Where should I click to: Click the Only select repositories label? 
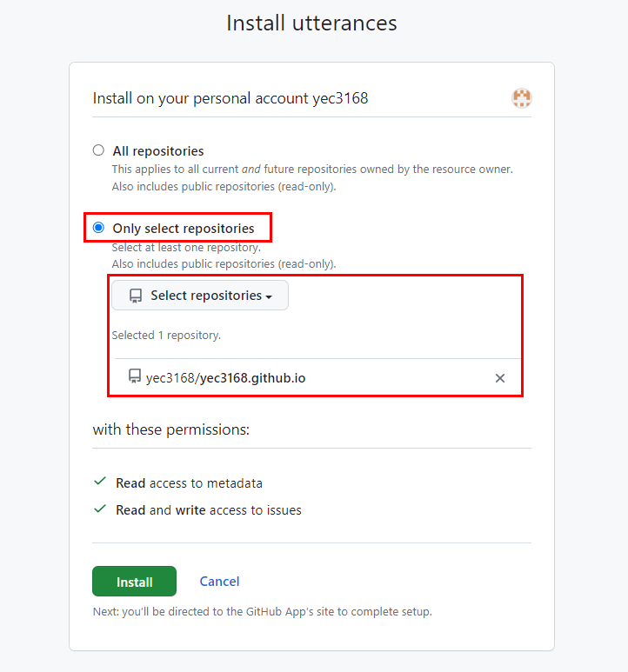click(x=184, y=229)
